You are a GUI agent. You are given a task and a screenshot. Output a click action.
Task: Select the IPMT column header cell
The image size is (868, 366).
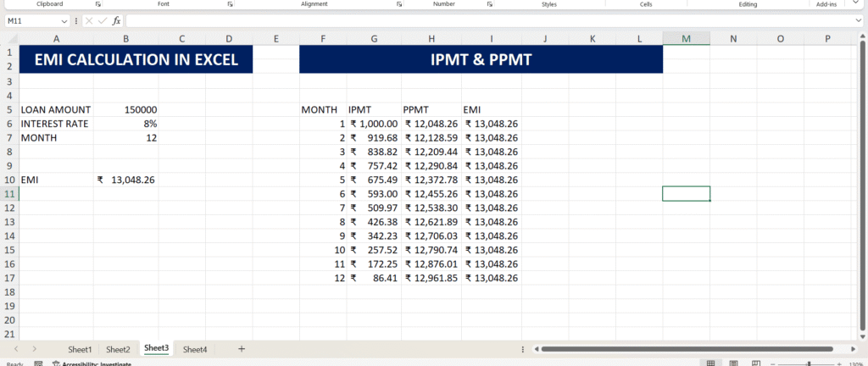tap(374, 109)
